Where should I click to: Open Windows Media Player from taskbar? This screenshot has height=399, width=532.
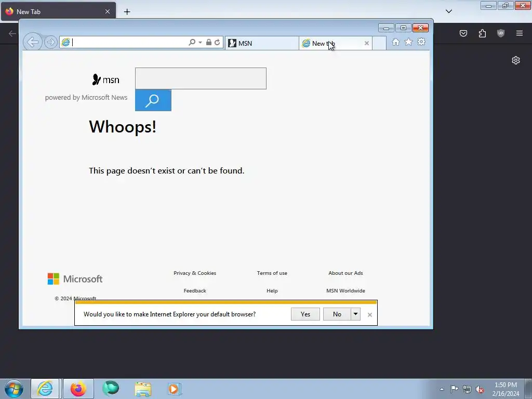tap(175, 389)
